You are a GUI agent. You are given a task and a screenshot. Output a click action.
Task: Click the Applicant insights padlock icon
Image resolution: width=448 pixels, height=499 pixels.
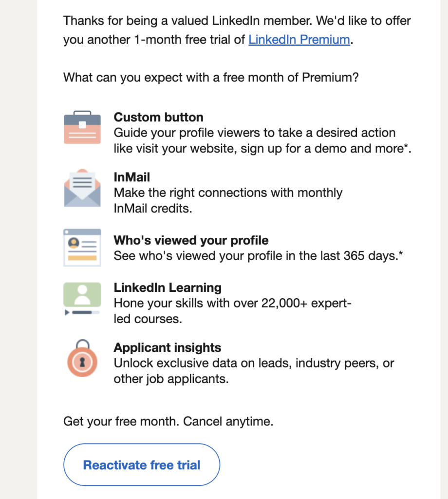82,358
